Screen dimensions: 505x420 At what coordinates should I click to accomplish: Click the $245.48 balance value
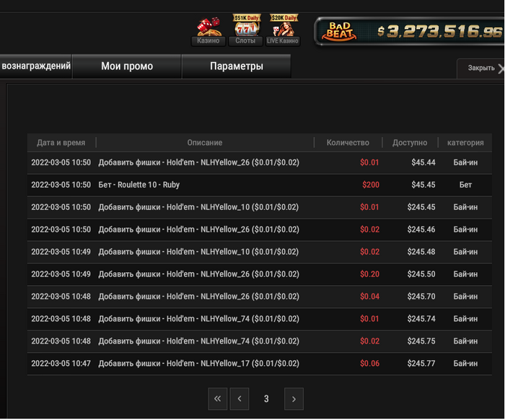click(x=421, y=252)
